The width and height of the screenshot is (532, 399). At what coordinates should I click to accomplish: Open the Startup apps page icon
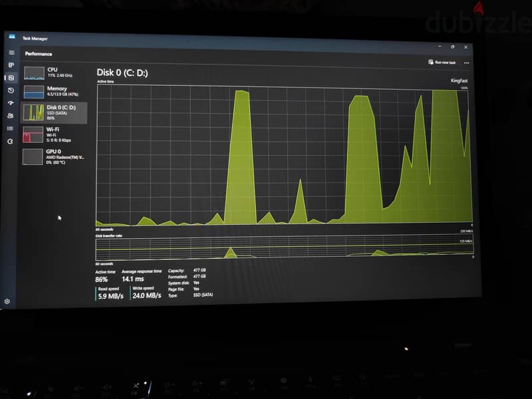[11, 103]
